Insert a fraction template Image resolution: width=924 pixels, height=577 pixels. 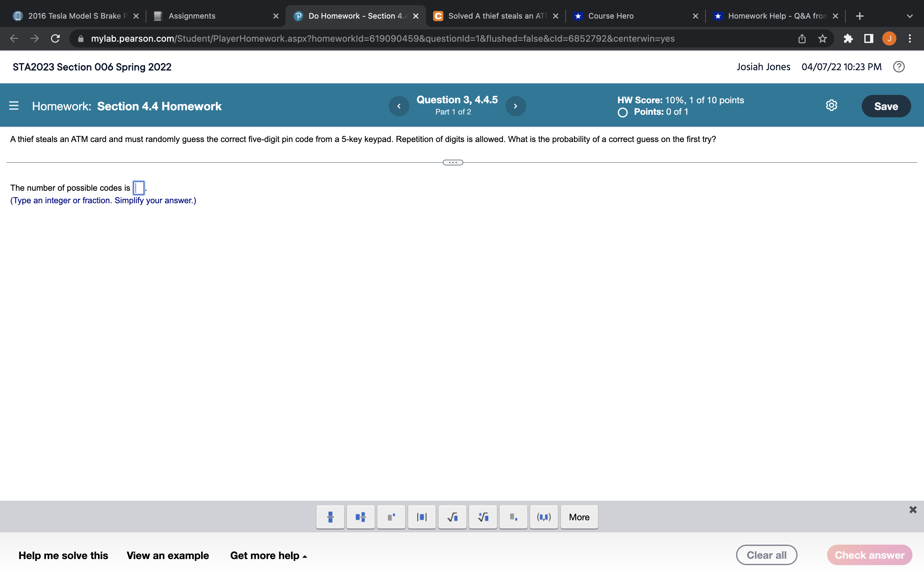coord(330,517)
